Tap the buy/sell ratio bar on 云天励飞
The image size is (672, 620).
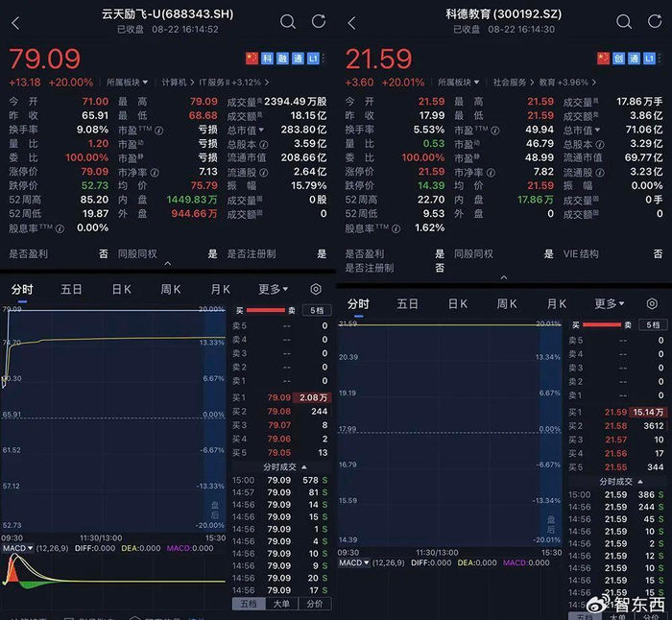(266, 310)
